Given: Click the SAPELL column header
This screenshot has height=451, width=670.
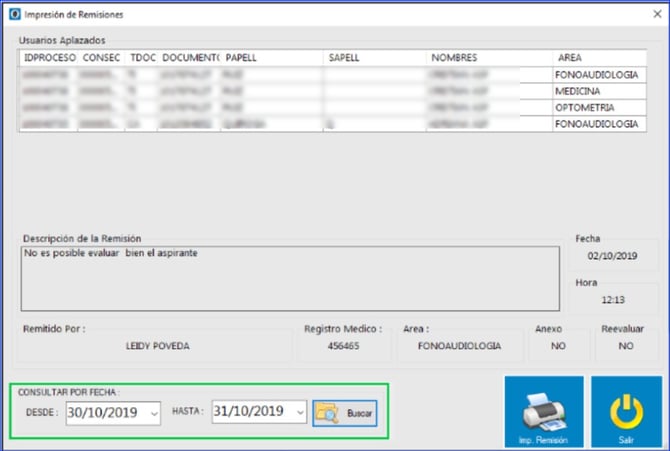Looking at the screenshot, I should [344, 58].
